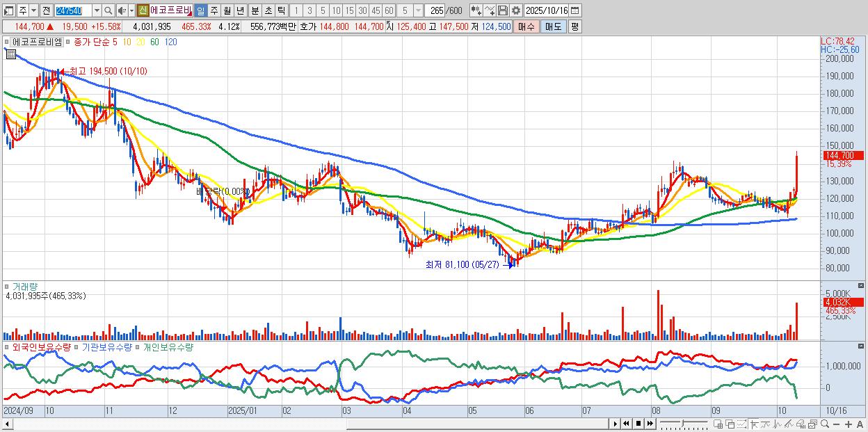Click the letter A auto-scale icon
This screenshot has height=432, width=868.
(860, 424)
